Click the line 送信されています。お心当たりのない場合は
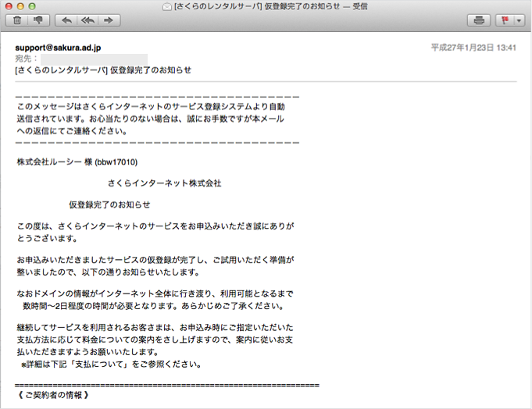Screen dimensions: 532x409 click(151, 119)
